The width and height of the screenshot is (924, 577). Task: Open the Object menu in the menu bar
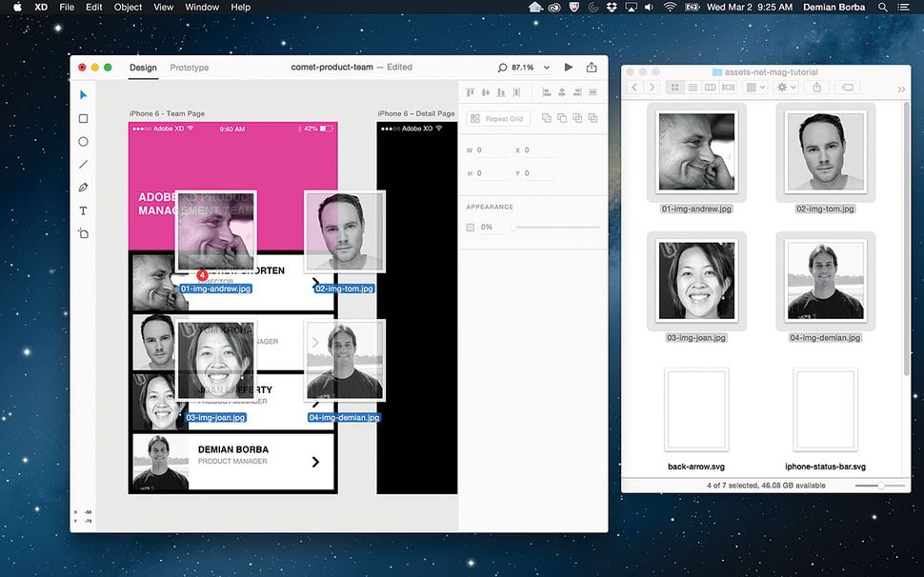pos(127,7)
